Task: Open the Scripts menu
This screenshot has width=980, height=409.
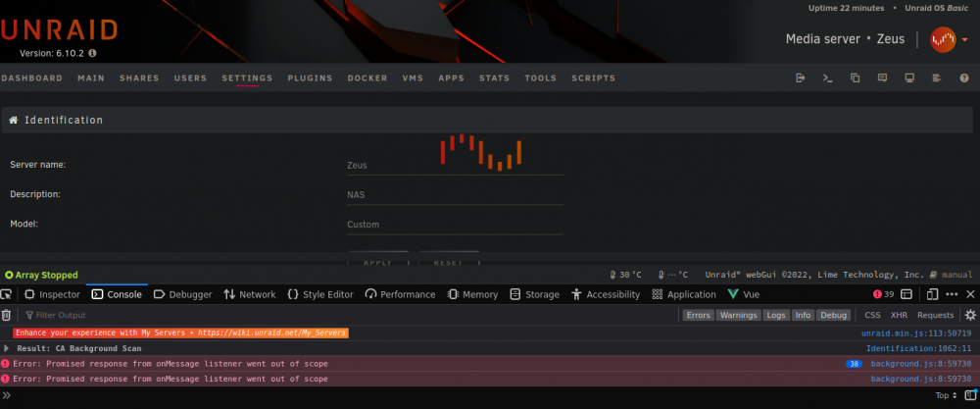Action: (593, 78)
